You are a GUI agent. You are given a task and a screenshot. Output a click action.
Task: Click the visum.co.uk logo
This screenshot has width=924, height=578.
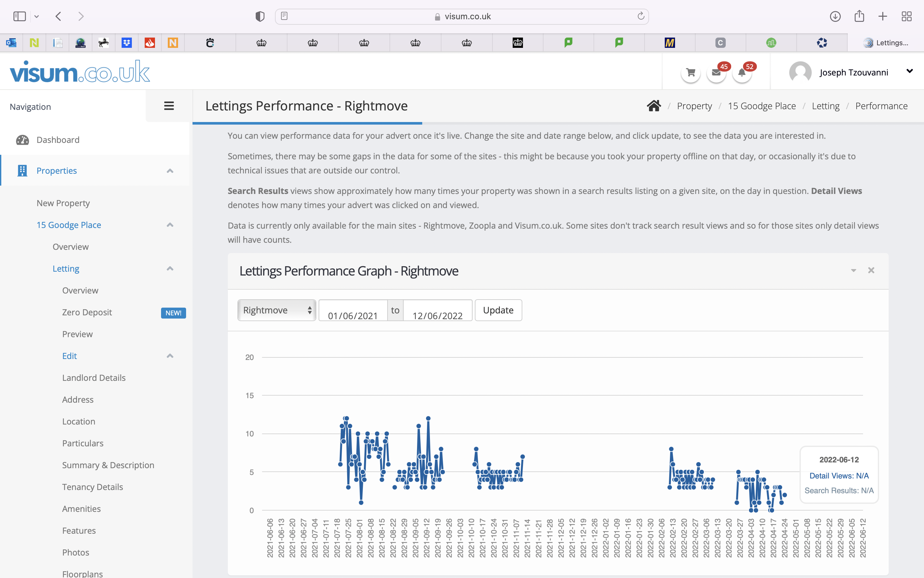click(x=80, y=72)
